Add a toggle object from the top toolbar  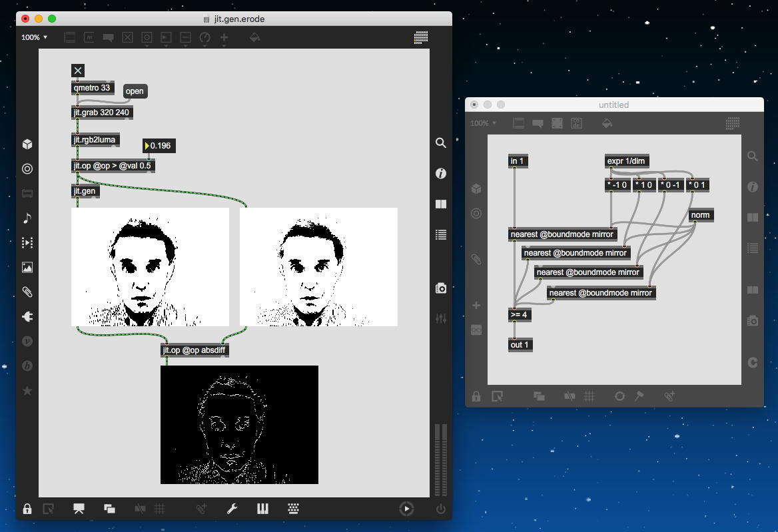[x=127, y=37]
